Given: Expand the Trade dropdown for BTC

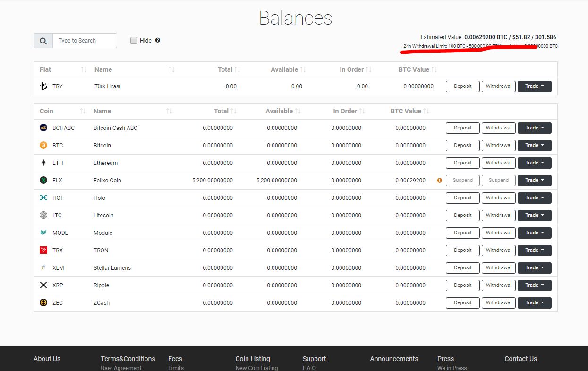Looking at the screenshot, I should pos(535,146).
